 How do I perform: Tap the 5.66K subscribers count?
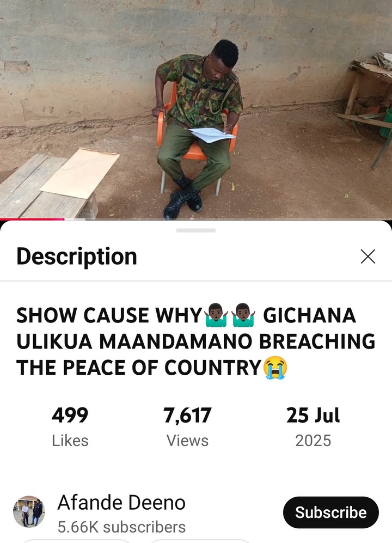(121, 527)
